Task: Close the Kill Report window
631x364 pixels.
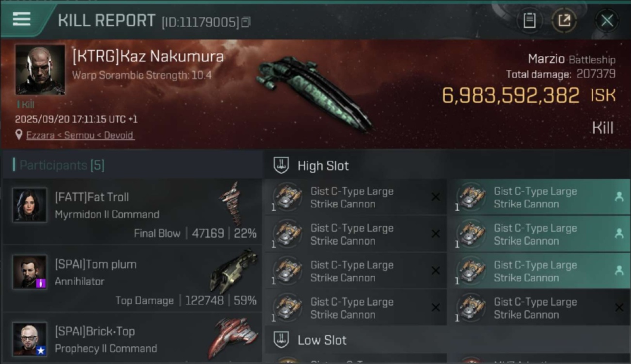Action: [607, 20]
